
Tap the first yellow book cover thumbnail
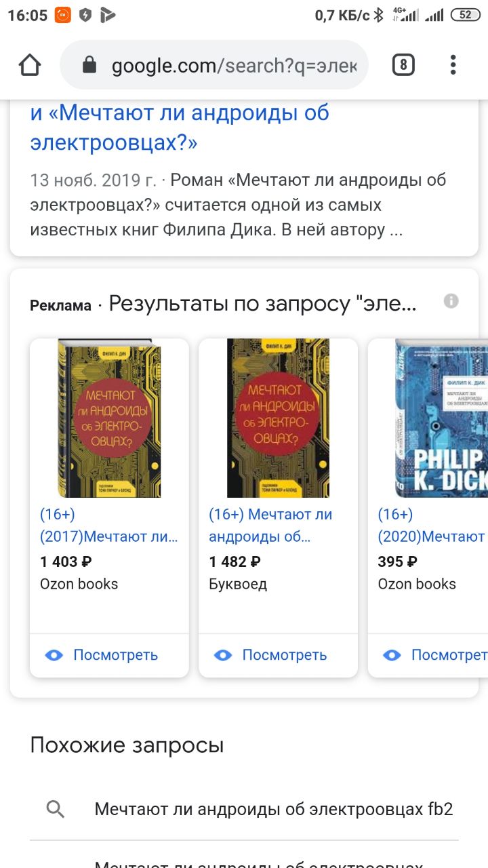109,418
